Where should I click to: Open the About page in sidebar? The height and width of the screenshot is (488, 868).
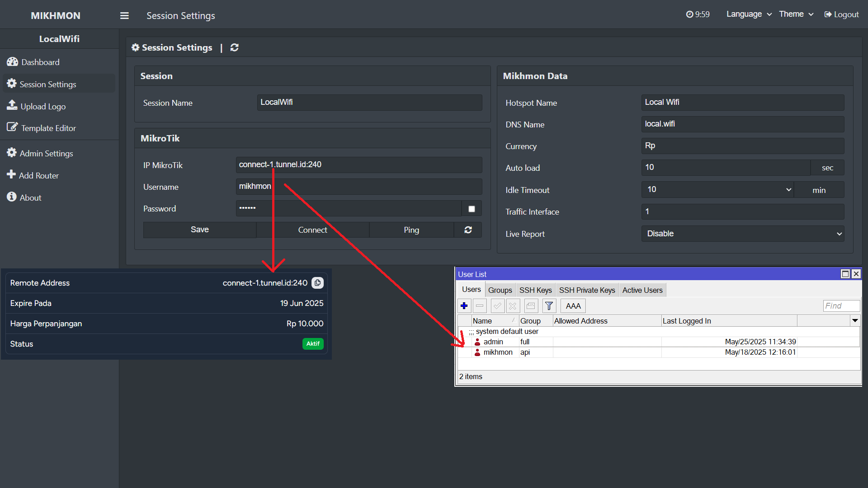(30, 197)
